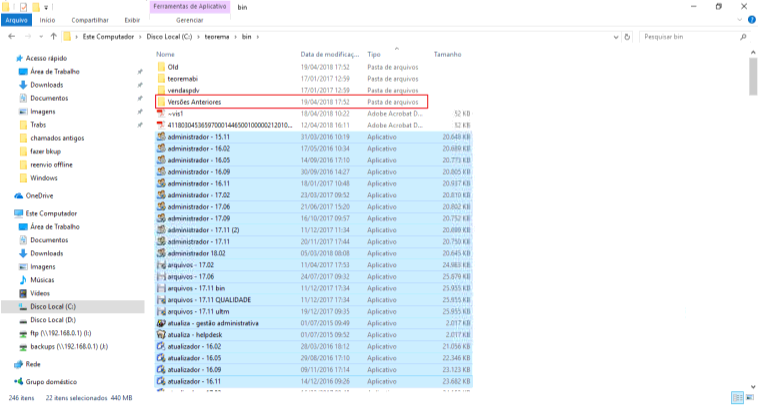763x405 pixels.
Task: Select arquivos - 17.11 QUALIDADE application icon
Action: click(162, 300)
